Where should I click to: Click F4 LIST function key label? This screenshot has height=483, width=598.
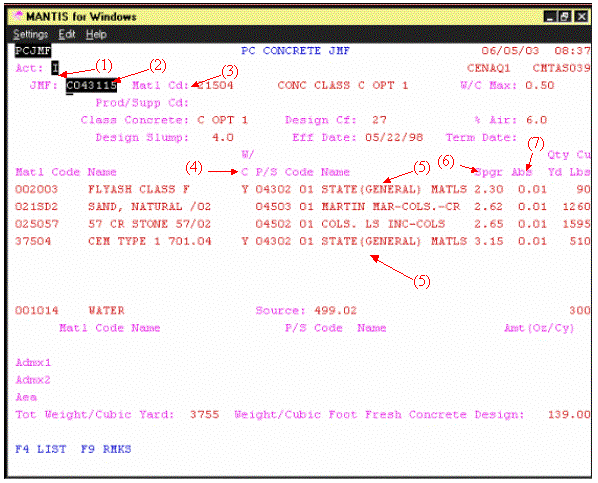click(x=40, y=449)
